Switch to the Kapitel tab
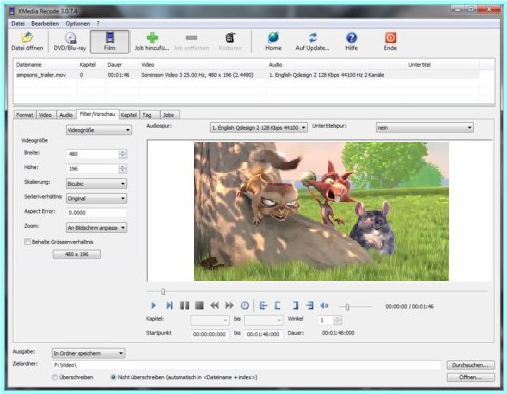 129,115
